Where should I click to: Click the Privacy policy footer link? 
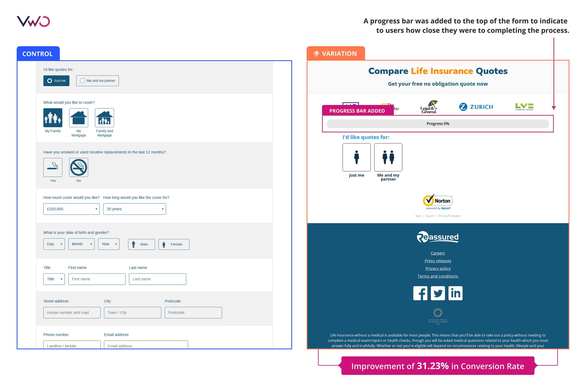click(438, 269)
